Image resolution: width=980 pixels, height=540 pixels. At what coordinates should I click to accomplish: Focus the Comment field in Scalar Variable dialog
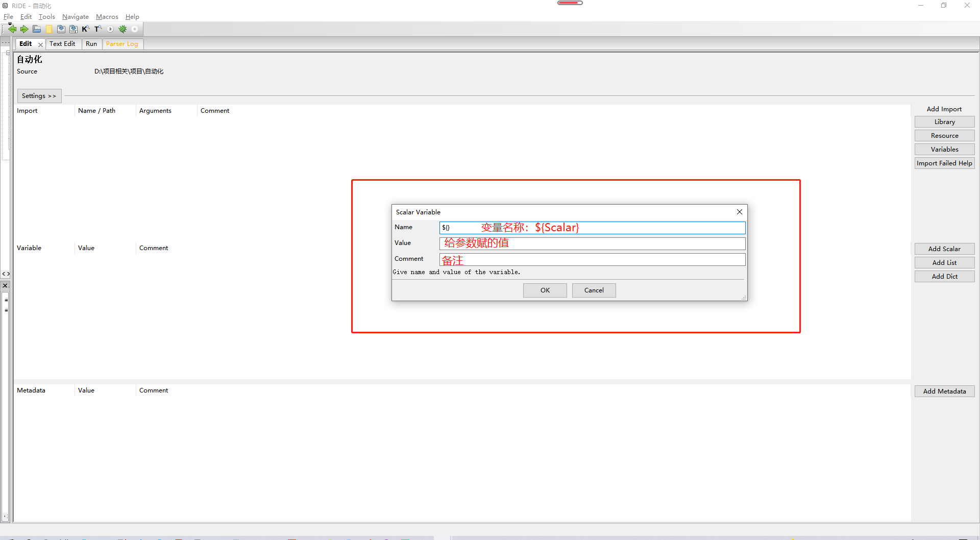(592, 260)
